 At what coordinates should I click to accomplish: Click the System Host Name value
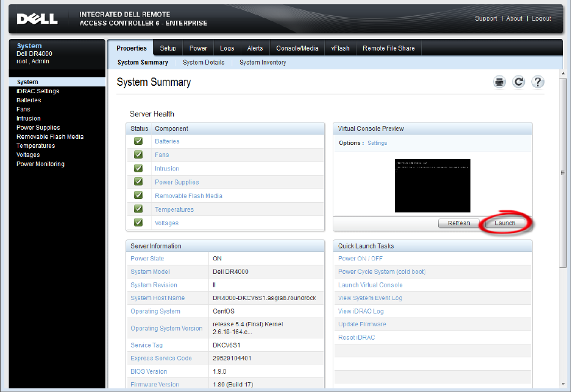pos(264,298)
